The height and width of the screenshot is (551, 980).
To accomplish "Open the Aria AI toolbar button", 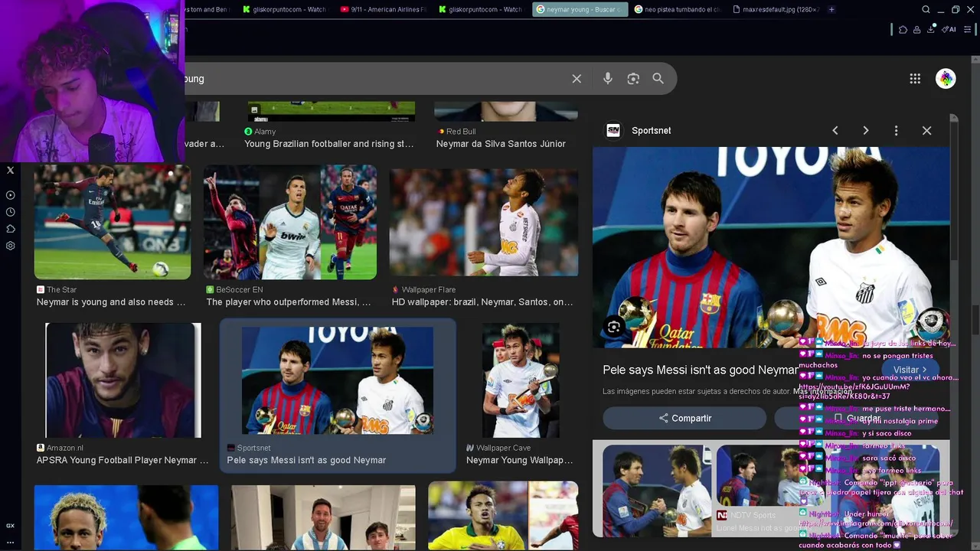I will coord(950,29).
